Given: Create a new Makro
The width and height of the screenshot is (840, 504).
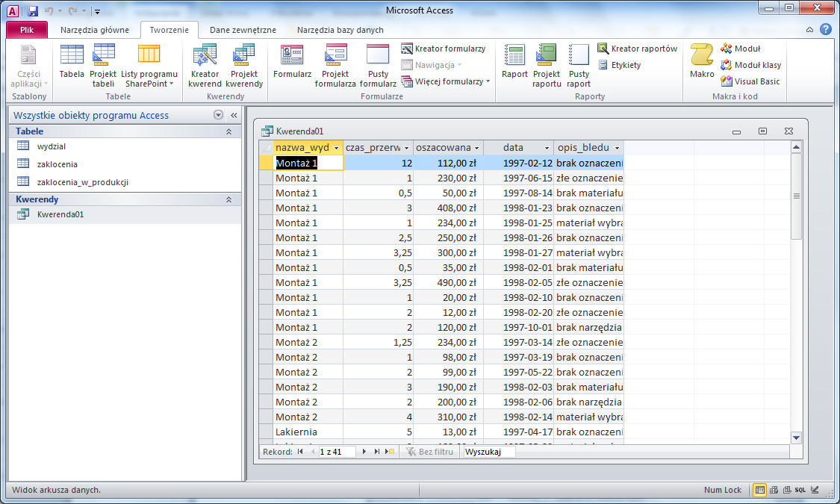Looking at the screenshot, I should coord(702,63).
